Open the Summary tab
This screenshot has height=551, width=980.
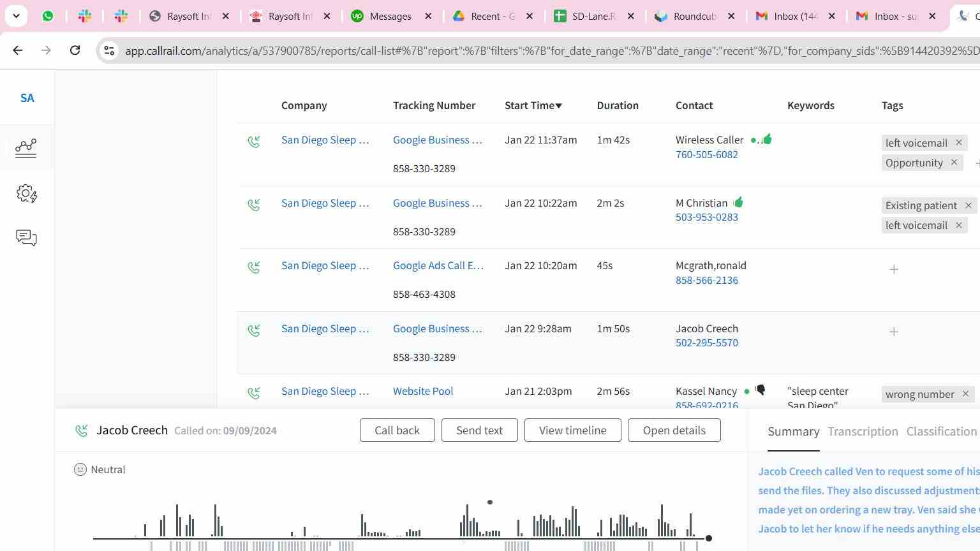pos(793,432)
